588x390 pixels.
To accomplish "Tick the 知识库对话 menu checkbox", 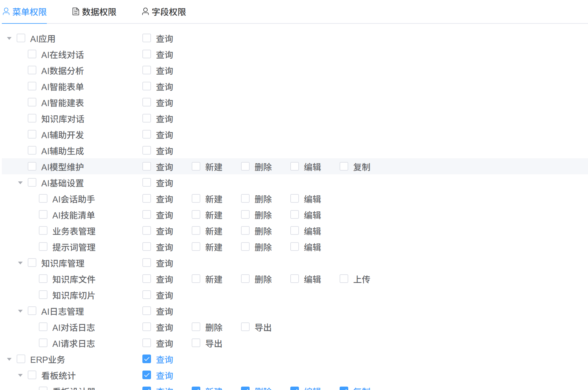I will coord(32,118).
